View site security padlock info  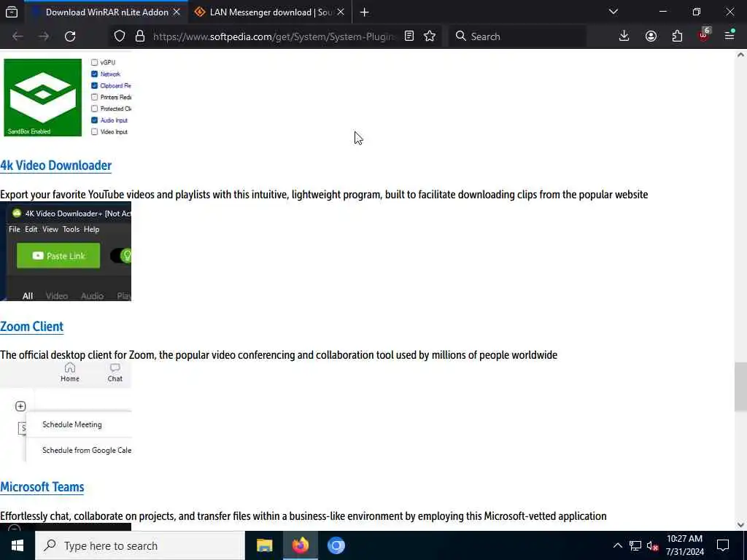(x=139, y=36)
